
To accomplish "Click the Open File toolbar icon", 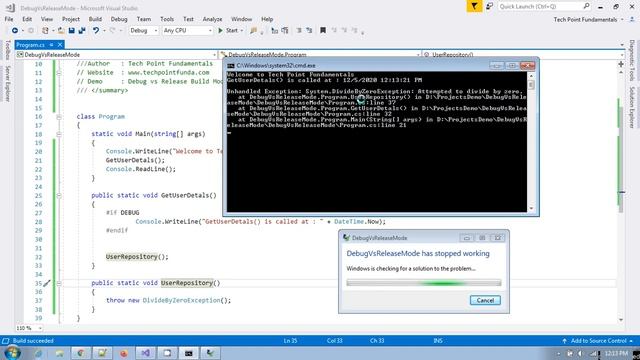I will (61, 31).
